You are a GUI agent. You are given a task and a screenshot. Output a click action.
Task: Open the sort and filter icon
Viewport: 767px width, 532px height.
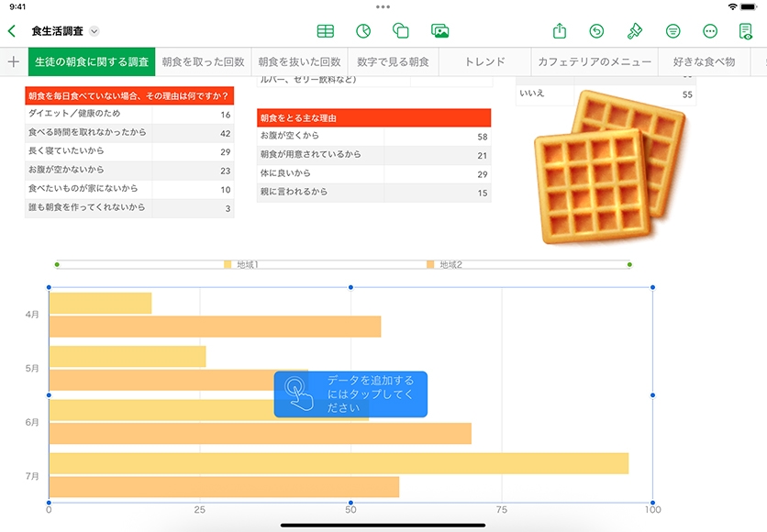[x=673, y=31]
